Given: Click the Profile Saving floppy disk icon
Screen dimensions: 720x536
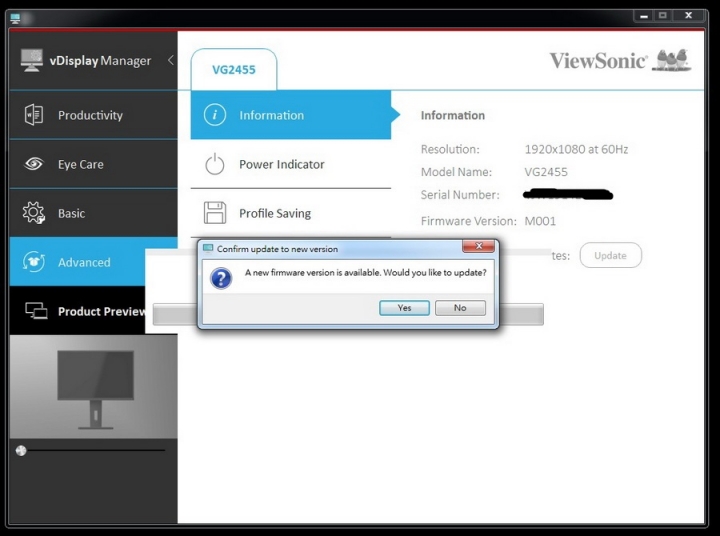Looking at the screenshot, I should point(214,213).
